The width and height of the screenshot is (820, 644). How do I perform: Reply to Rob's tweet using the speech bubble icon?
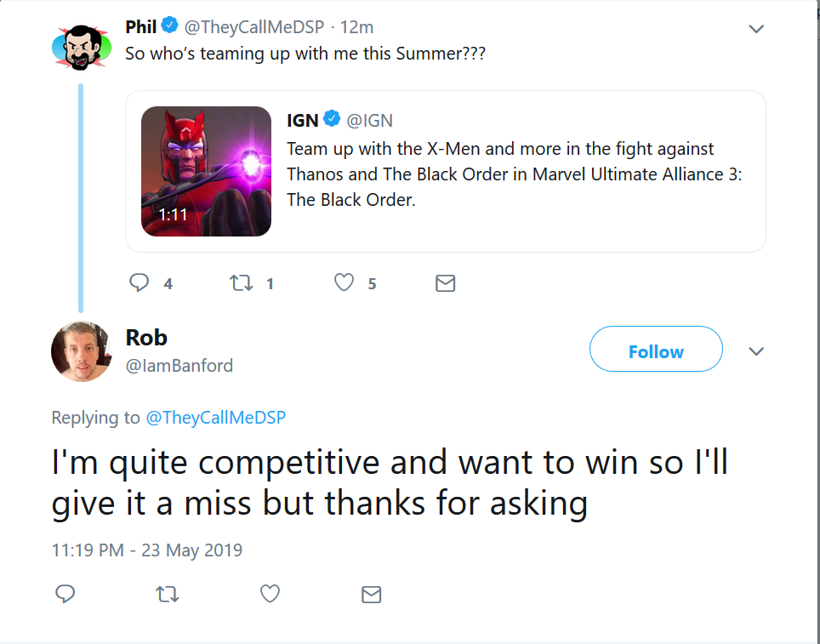point(65,594)
